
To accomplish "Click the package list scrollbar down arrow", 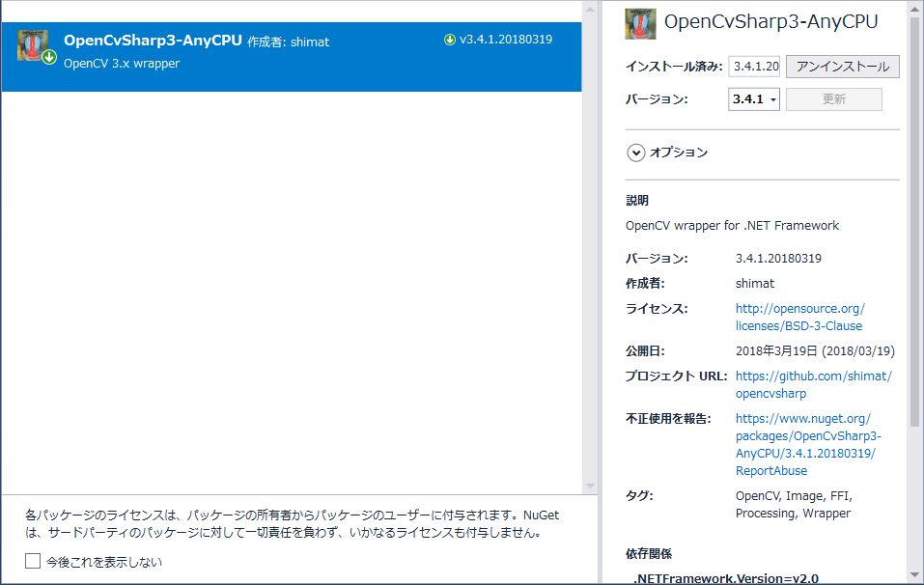I will (x=590, y=486).
